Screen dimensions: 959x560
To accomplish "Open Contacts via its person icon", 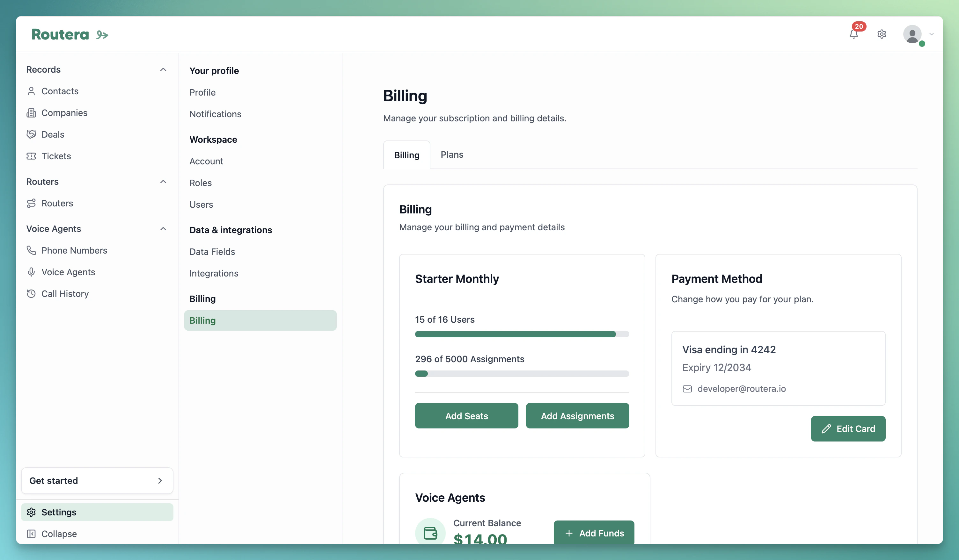I will (x=31, y=91).
